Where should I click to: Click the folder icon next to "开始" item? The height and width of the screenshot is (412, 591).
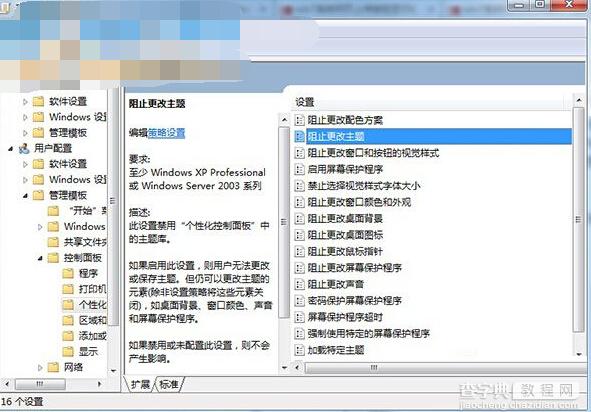coord(53,211)
